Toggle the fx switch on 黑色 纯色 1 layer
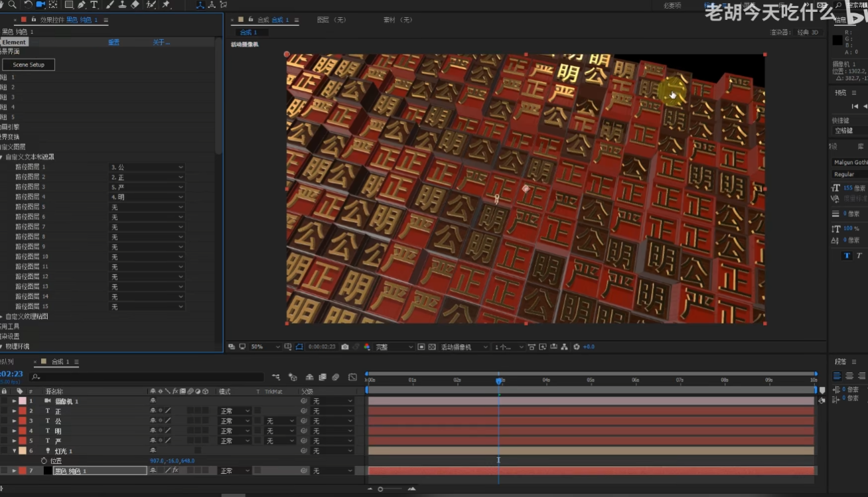 point(176,470)
